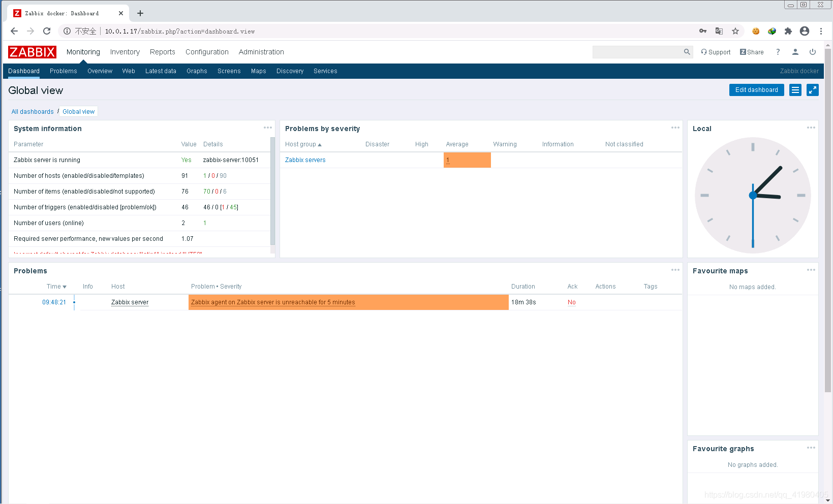Image resolution: width=833 pixels, height=504 pixels.
Task: Open the saved passwords key icon
Action: tap(703, 31)
